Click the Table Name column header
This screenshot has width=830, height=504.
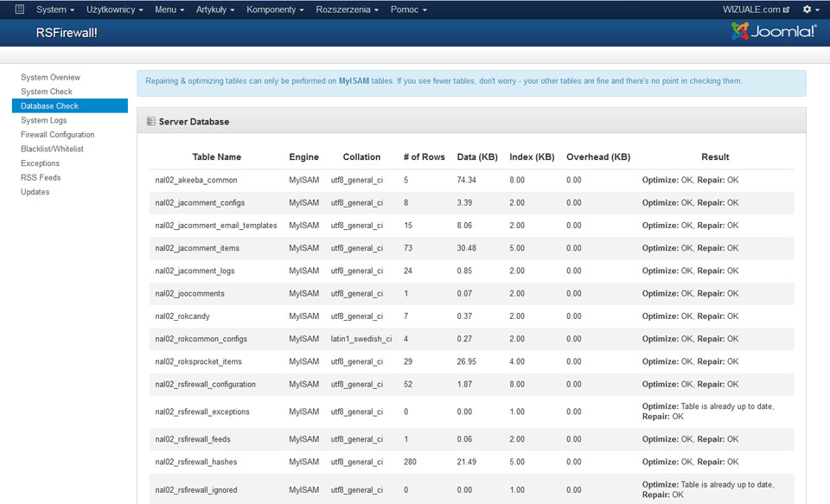pyautogui.click(x=216, y=157)
